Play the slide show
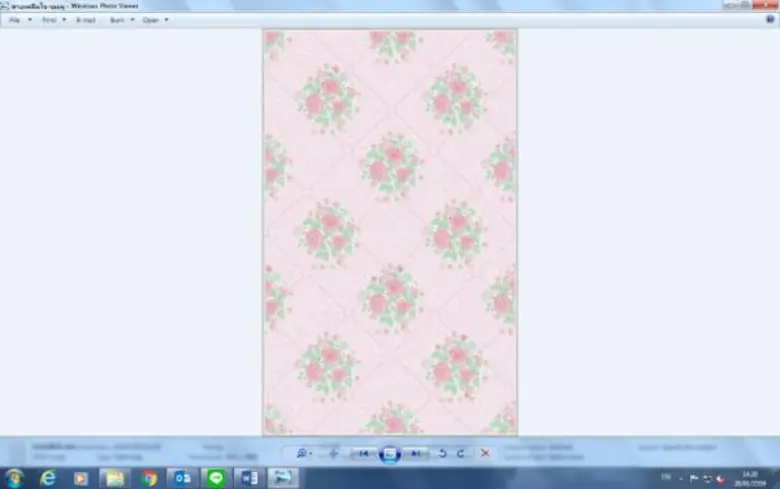780x489 pixels. 390,454
